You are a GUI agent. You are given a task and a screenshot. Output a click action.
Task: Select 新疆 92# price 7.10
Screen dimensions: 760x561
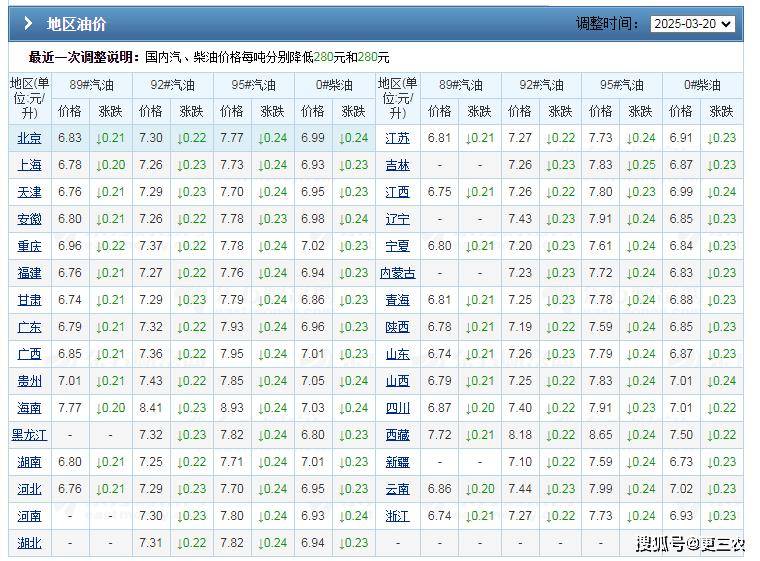(520, 462)
